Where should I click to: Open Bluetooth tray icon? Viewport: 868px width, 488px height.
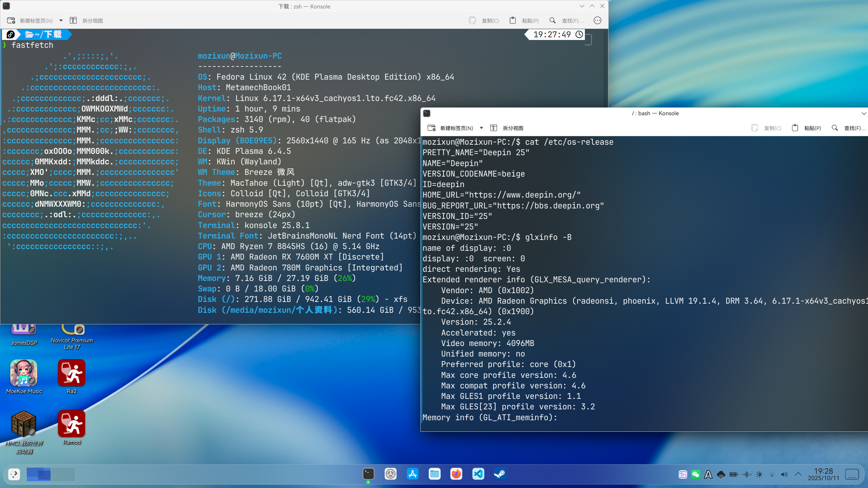pos(747,474)
